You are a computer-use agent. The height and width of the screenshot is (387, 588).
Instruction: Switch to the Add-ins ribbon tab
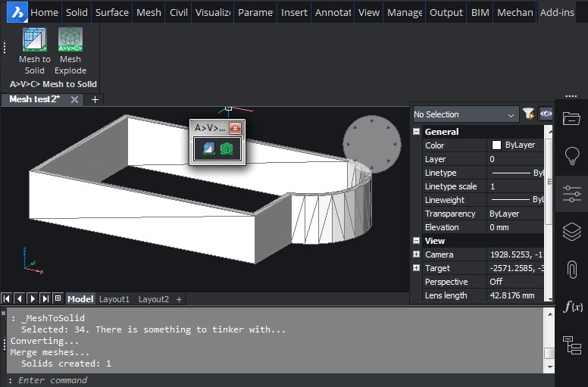click(556, 12)
